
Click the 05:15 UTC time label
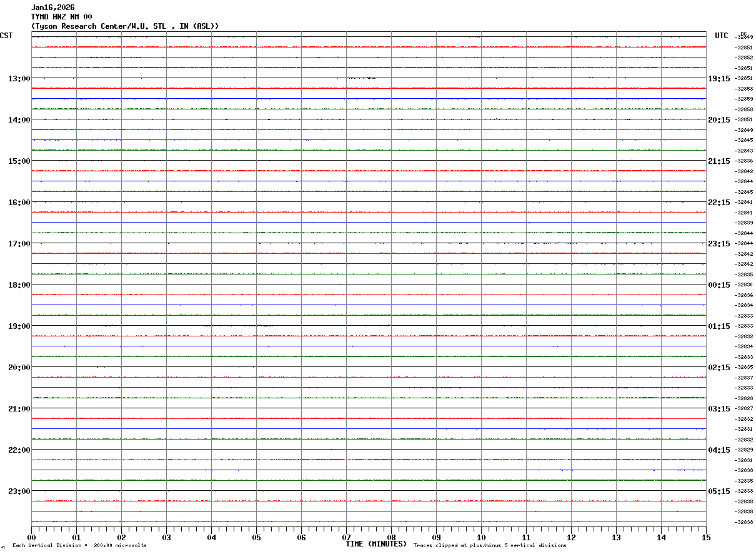719,491
